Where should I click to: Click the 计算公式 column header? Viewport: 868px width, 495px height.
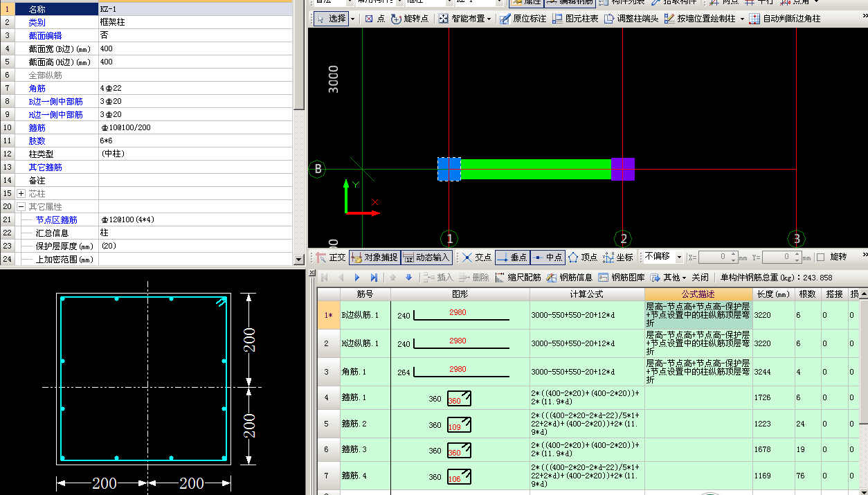point(587,294)
